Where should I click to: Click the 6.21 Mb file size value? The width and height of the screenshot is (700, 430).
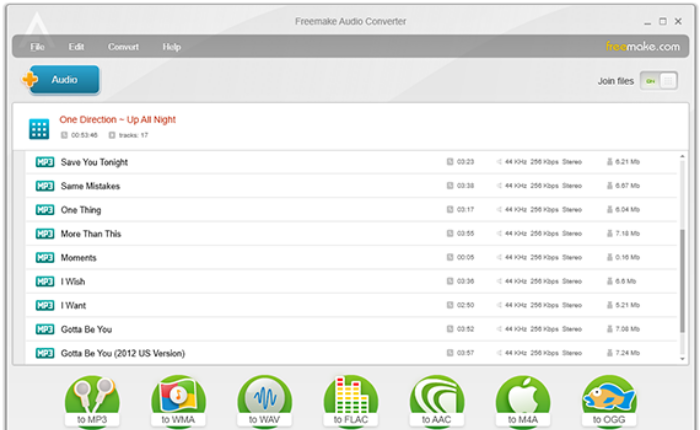pos(627,162)
